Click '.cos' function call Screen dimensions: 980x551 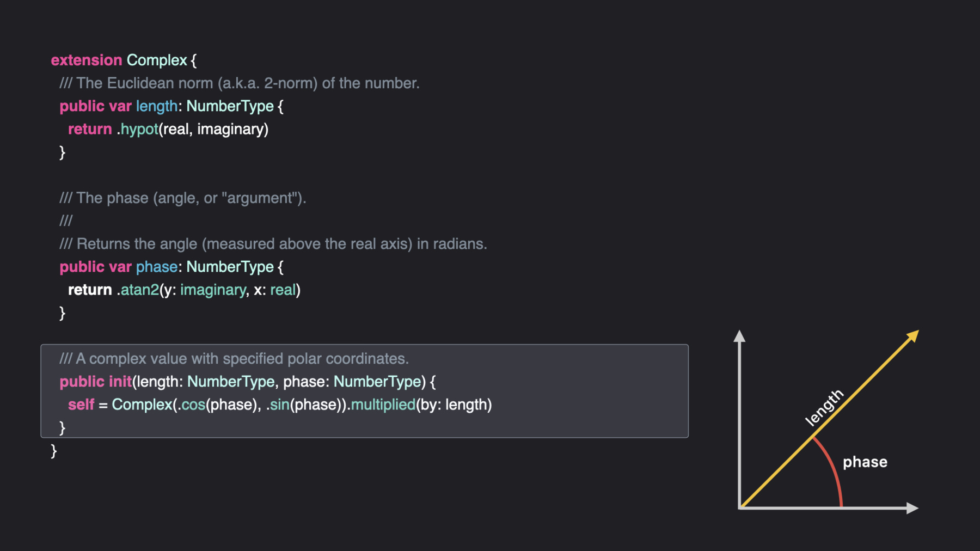click(191, 405)
